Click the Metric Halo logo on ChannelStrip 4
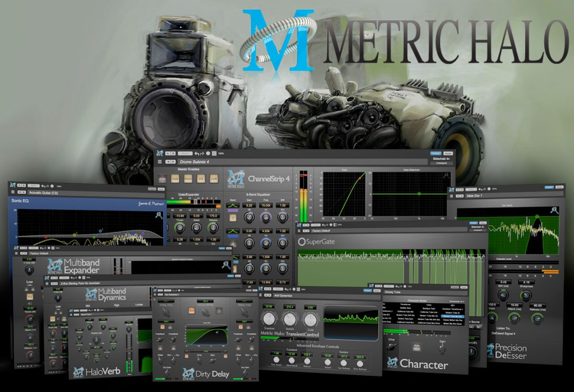This screenshot has height=392, width=574. click(x=234, y=179)
